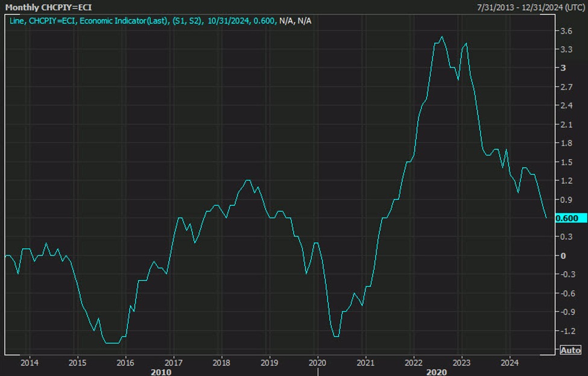Click the 2020 year label on axis
588x376 pixels.
(317, 363)
